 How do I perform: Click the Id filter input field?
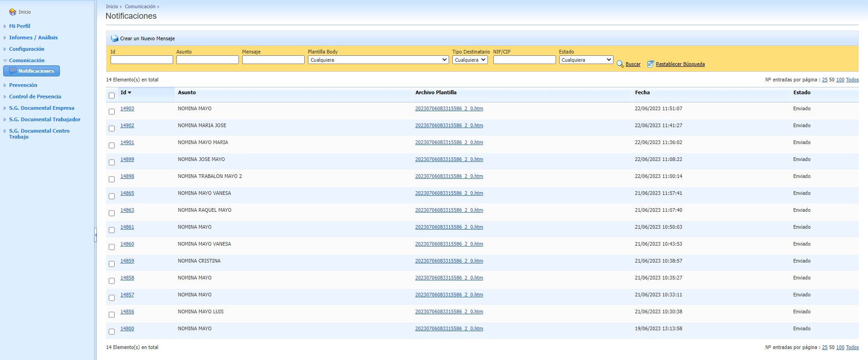point(142,60)
